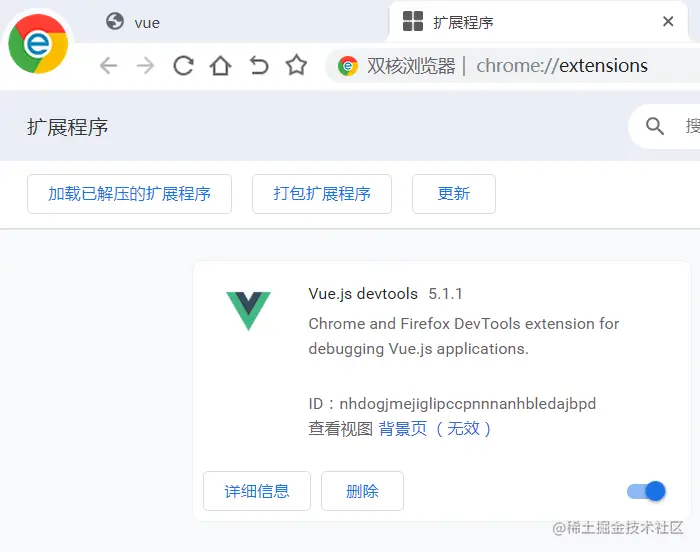The image size is (700, 552).
Task: Bookmark page with the star icon
Action: [296, 65]
